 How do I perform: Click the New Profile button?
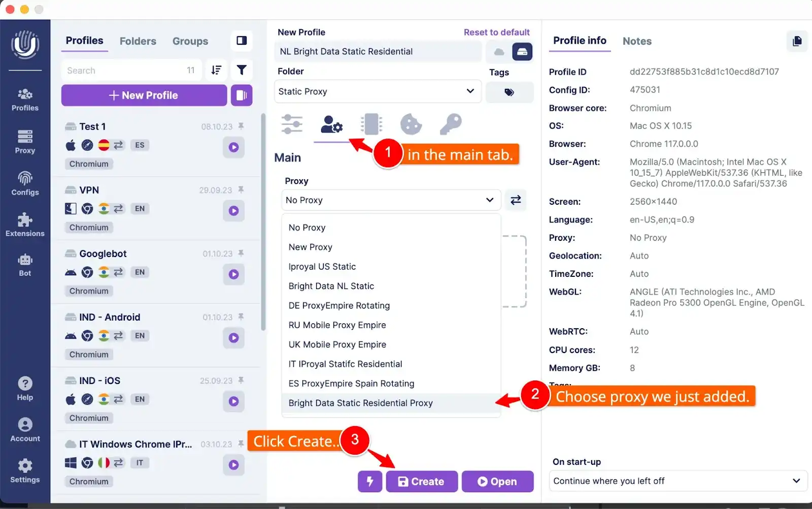coord(144,95)
